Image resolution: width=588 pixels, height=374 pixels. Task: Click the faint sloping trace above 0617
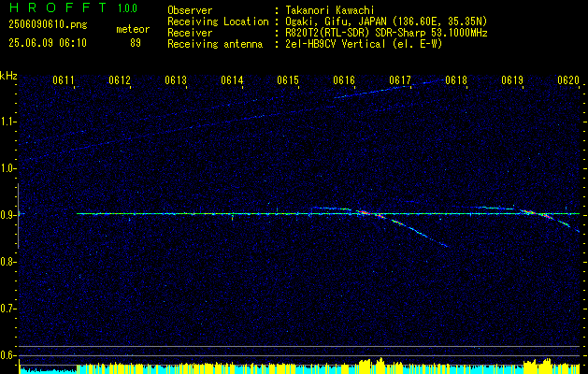tap(390, 89)
